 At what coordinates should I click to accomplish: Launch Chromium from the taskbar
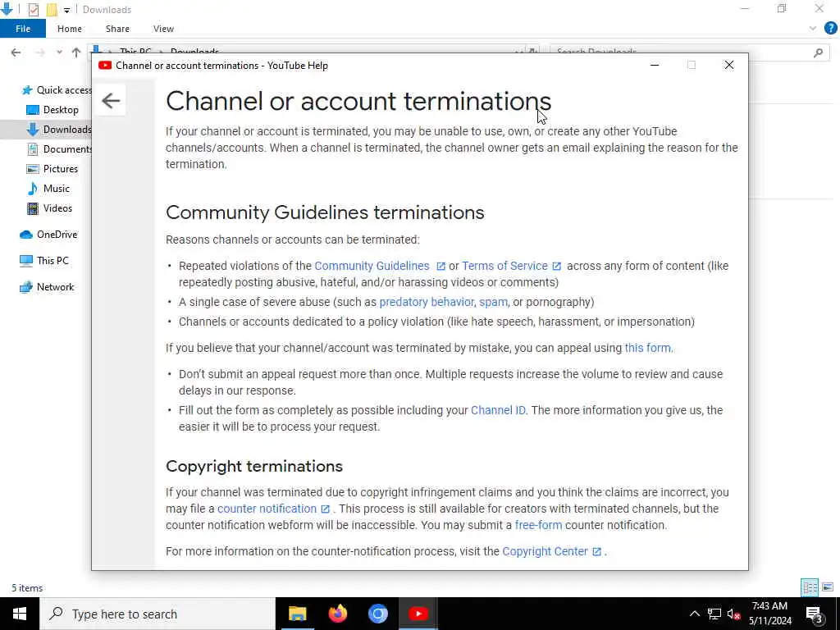tap(377, 614)
